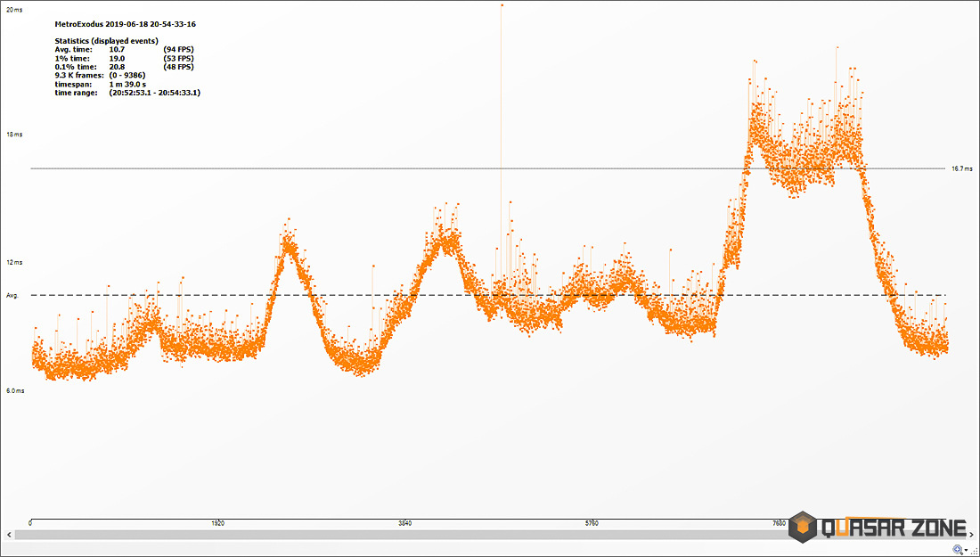This screenshot has height=557, width=980.
Task: Click the '18 ms' y-axis label
Action: (13, 135)
